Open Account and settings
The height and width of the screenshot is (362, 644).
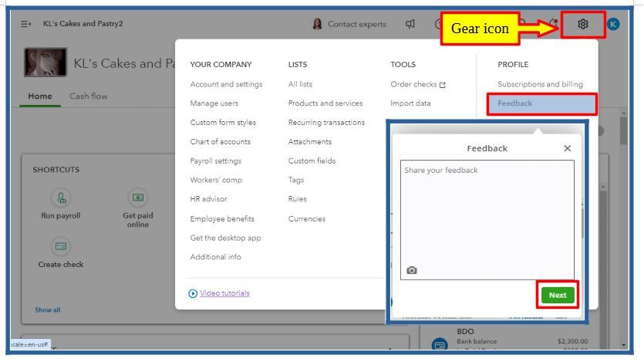click(x=226, y=84)
